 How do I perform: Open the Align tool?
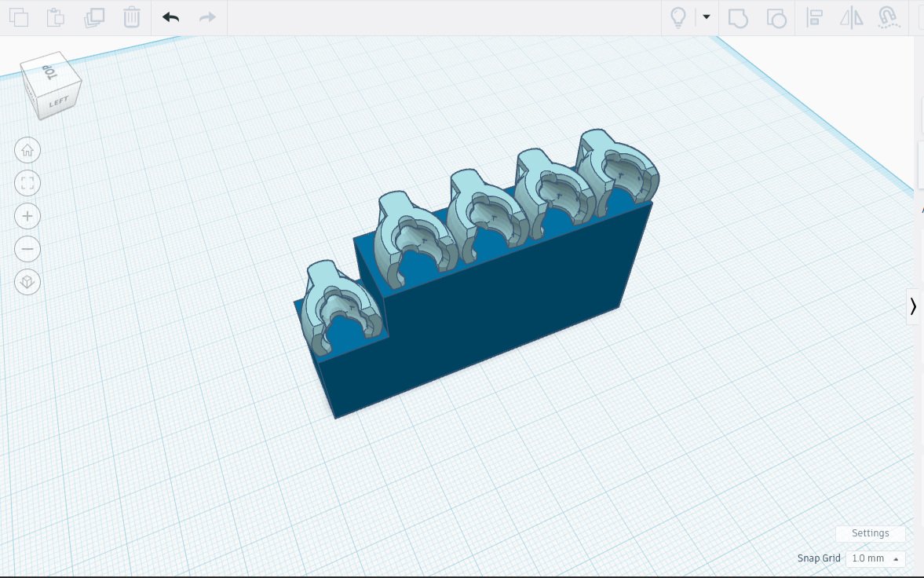point(814,18)
